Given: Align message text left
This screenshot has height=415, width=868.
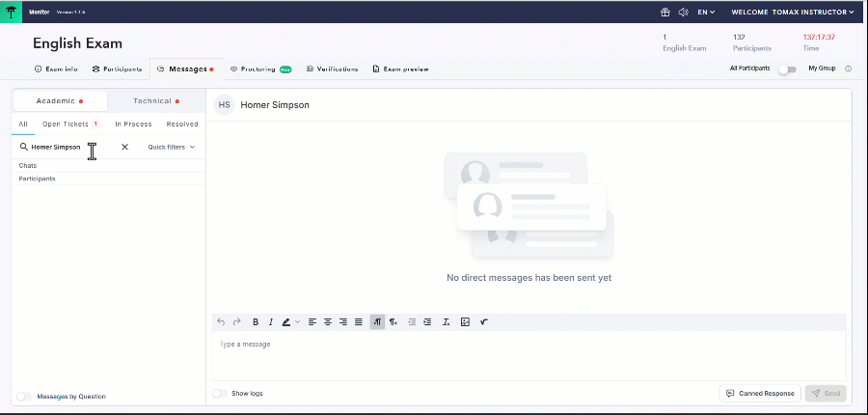Looking at the screenshot, I should coord(312,322).
